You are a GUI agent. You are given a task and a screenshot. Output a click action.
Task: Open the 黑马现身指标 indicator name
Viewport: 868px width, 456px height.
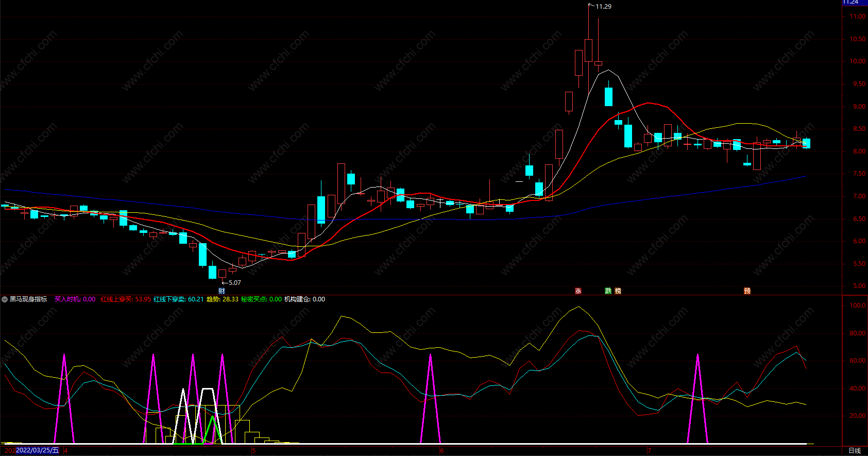[28, 299]
